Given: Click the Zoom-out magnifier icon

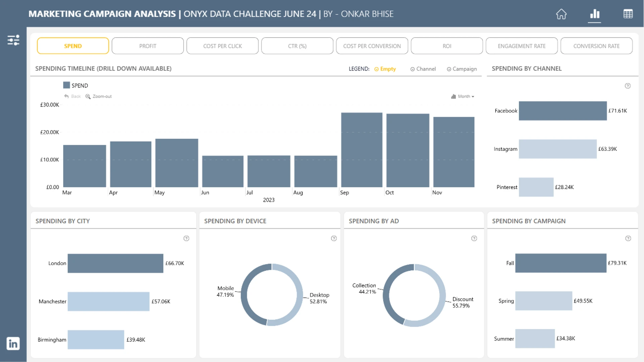Looking at the screenshot, I should tap(88, 97).
